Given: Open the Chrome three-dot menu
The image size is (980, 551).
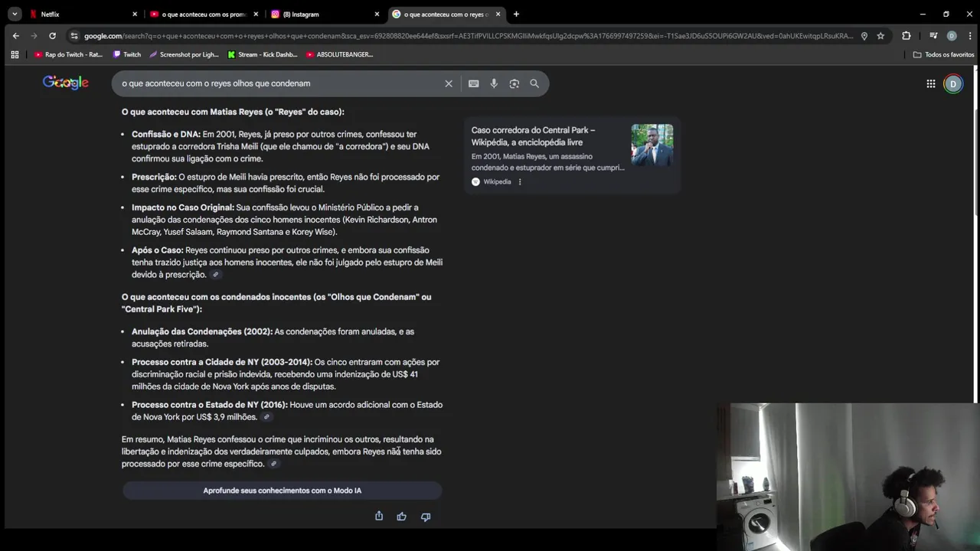Looking at the screenshot, I should [x=969, y=36].
